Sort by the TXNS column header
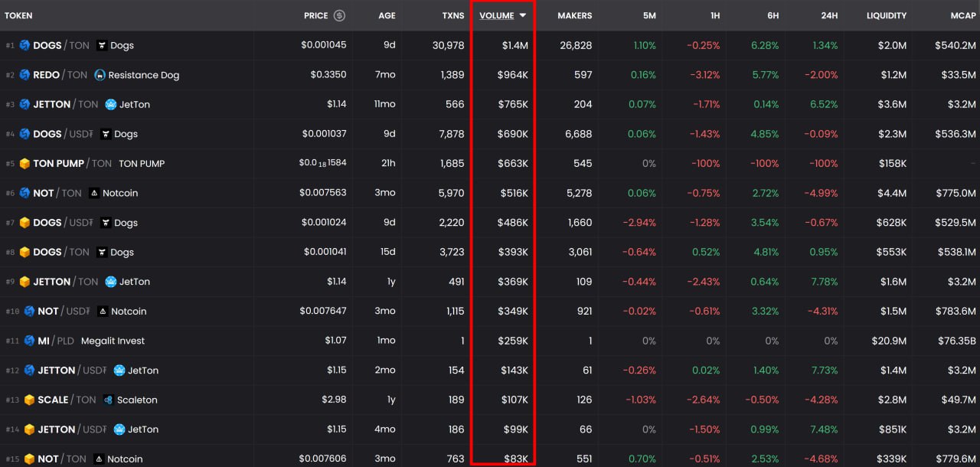The width and height of the screenshot is (980, 467). pyautogui.click(x=453, y=15)
